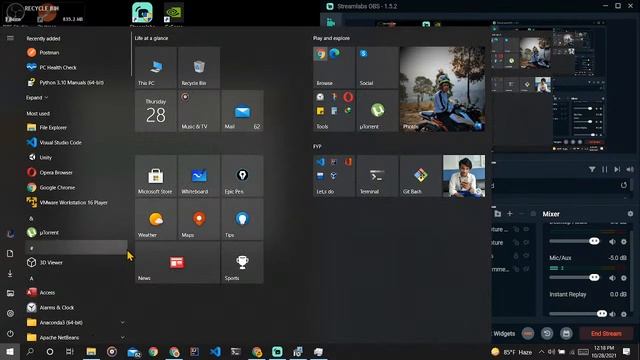Screen dimensions: 640x360
Task: Open the 85°F Haze weather widget on taskbar
Action: 512,351
